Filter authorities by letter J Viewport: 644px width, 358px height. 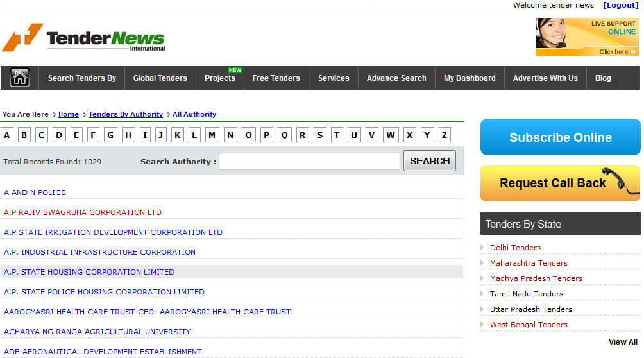click(160, 135)
